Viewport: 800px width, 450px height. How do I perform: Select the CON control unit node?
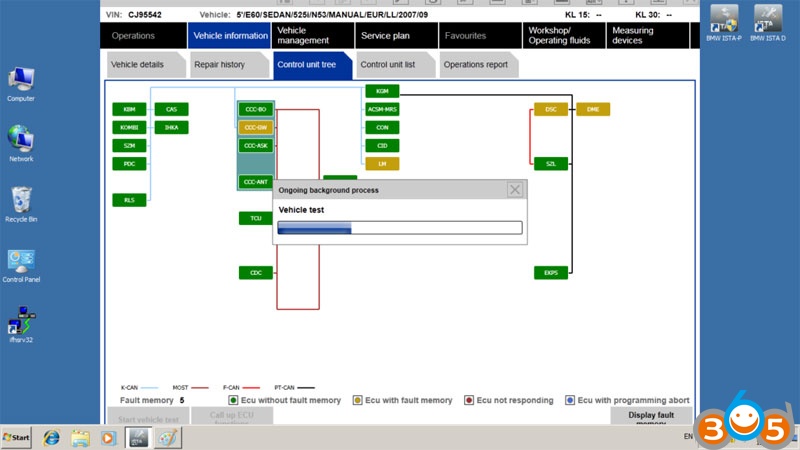[x=382, y=128]
